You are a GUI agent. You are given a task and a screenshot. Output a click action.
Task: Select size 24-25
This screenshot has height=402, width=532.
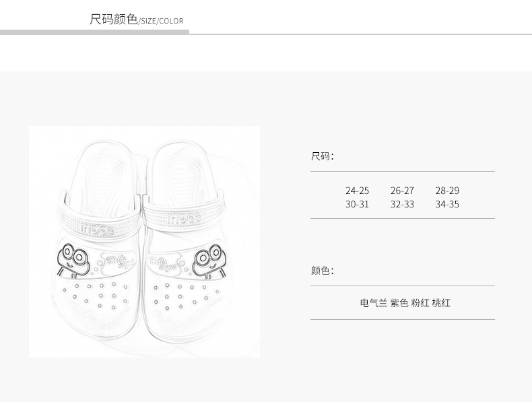(x=357, y=191)
